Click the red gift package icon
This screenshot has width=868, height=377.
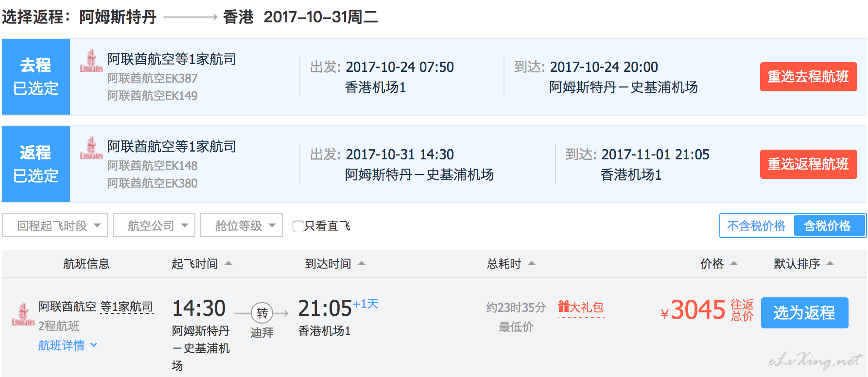click(564, 307)
